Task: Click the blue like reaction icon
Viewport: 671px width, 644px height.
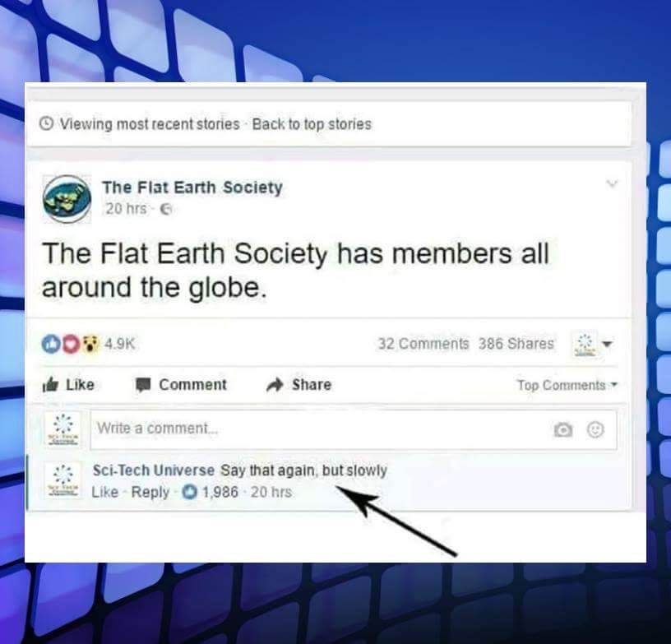Action: point(49,344)
